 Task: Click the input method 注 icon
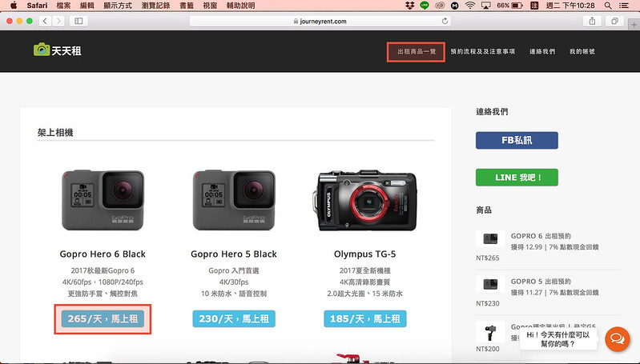pyautogui.click(x=534, y=6)
